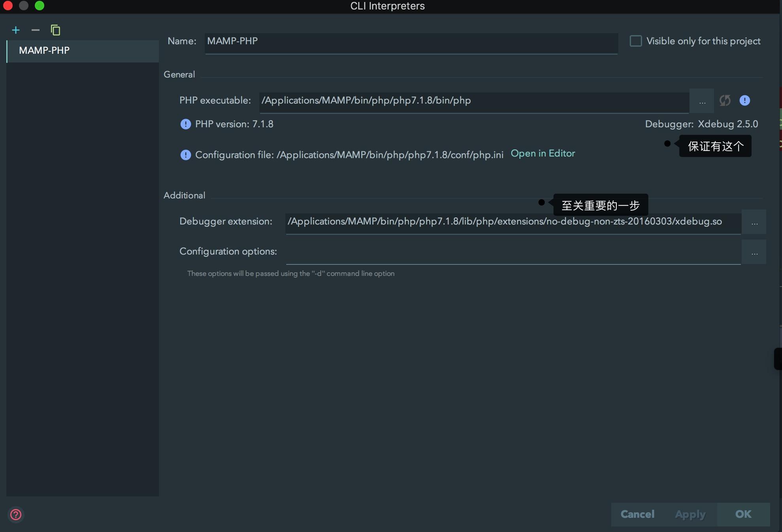Remove selected interpreter with minus icon
The image size is (782, 532).
coord(36,30)
